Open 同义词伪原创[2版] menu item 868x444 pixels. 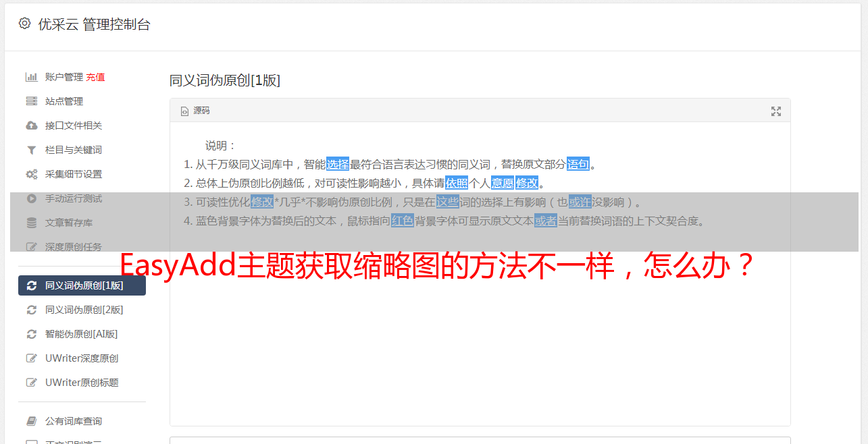[x=82, y=310]
